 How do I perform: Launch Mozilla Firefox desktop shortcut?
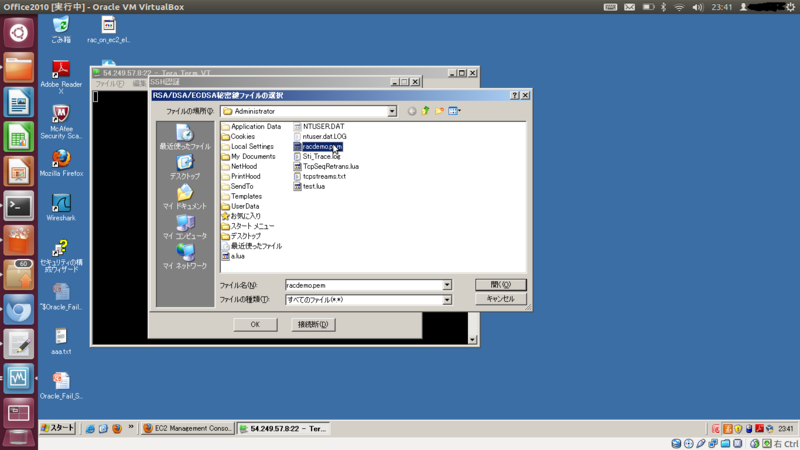[x=61, y=163]
